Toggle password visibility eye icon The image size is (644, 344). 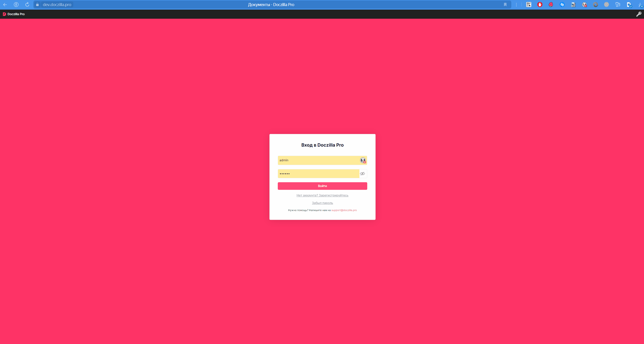[x=362, y=174]
